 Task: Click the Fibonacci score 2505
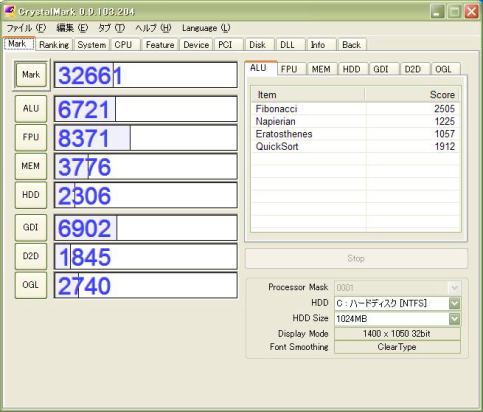tap(444, 109)
